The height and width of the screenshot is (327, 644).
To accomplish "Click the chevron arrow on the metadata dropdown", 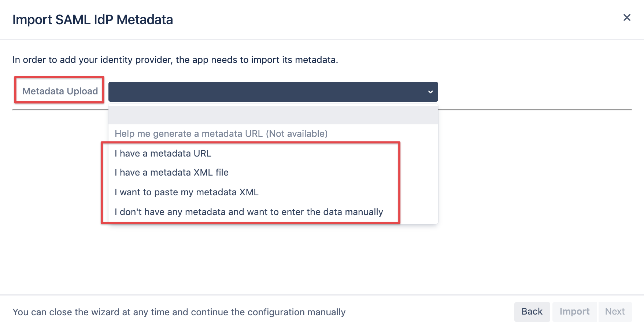I will coord(430,92).
